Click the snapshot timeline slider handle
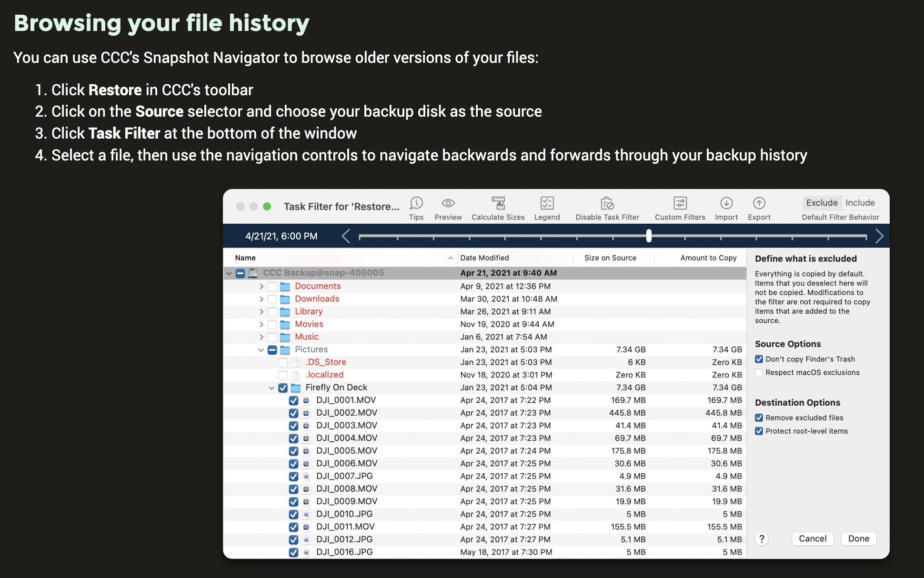Screen dimensions: 924x578 coord(649,236)
